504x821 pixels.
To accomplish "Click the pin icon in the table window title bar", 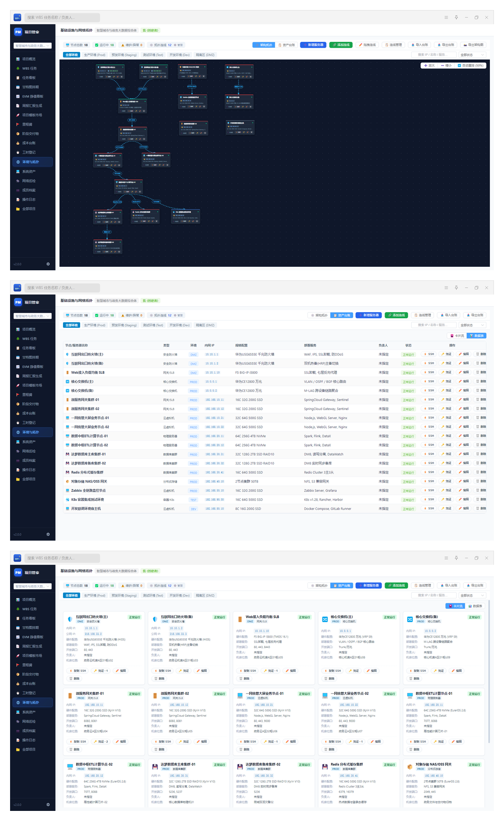I will (x=456, y=288).
